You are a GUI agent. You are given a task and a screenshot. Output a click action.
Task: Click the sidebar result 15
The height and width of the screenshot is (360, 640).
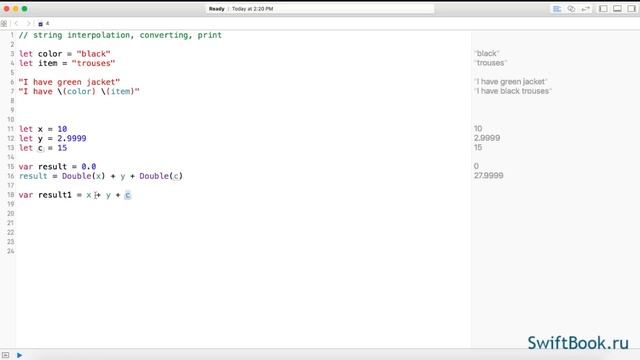478,147
